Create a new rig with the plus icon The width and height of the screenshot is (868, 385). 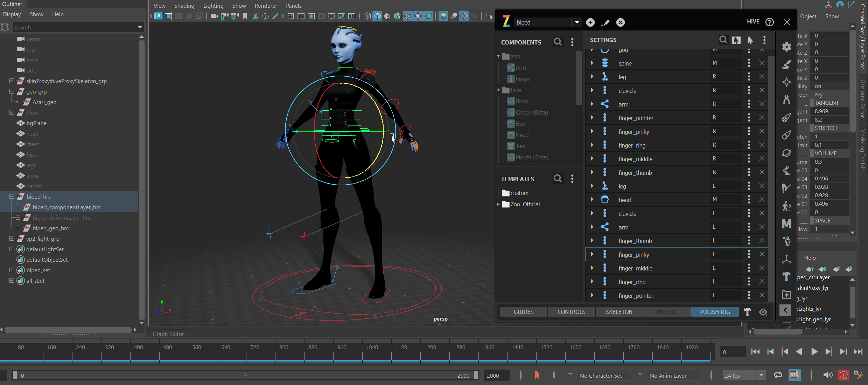coord(590,22)
